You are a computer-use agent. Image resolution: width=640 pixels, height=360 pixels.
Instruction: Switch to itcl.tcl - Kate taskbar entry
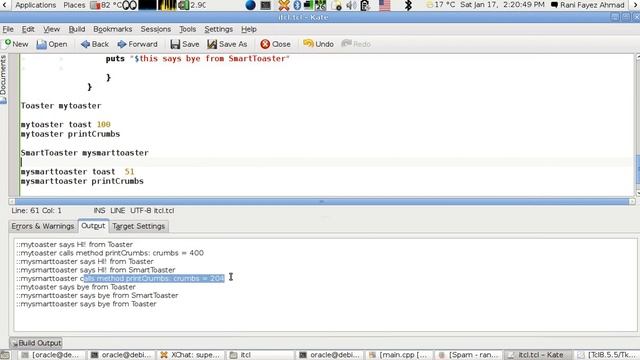click(x=537, y=355)
